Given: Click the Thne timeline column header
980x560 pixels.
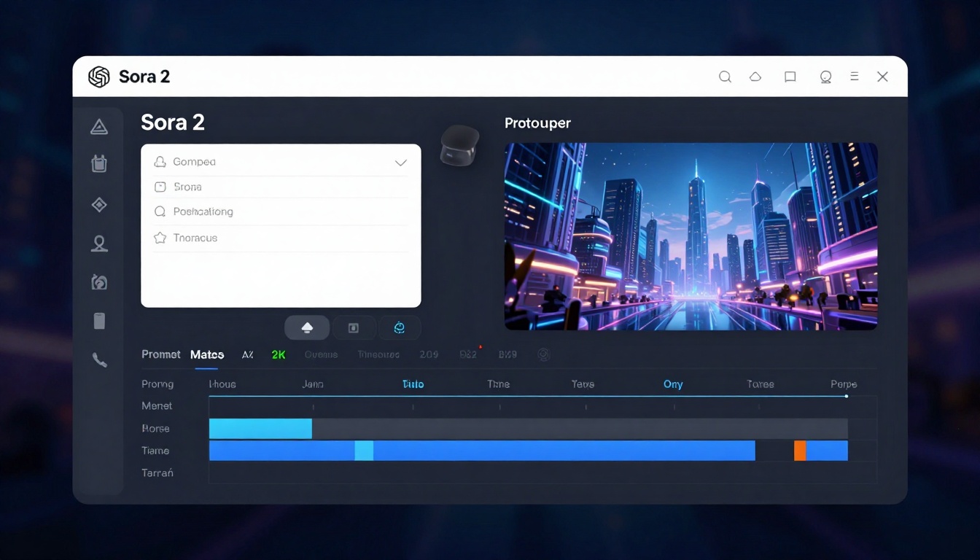Looking at the screenshot, I should [x=499, y=384].
